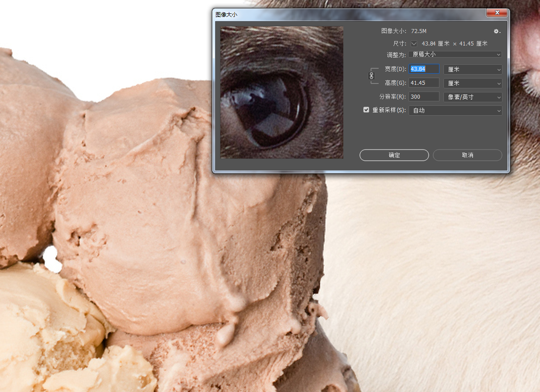Cancel the dialog with the 取消 button
This screenshot has height=392, width=540.
coord(468,155)
